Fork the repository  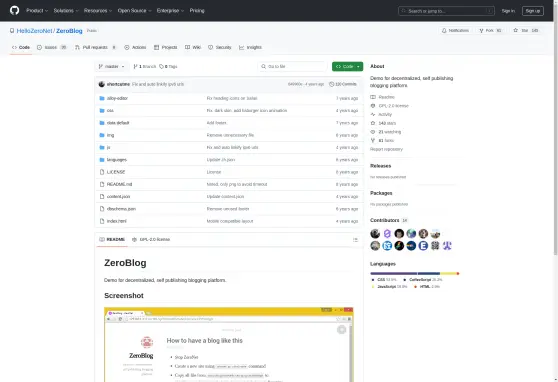tap(490, 31)
